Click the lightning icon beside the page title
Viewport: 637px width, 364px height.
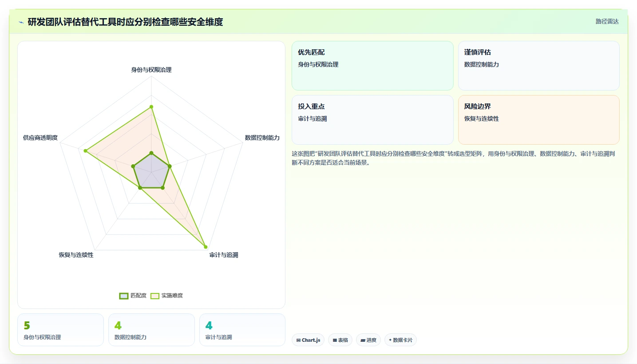pos(21,22)
